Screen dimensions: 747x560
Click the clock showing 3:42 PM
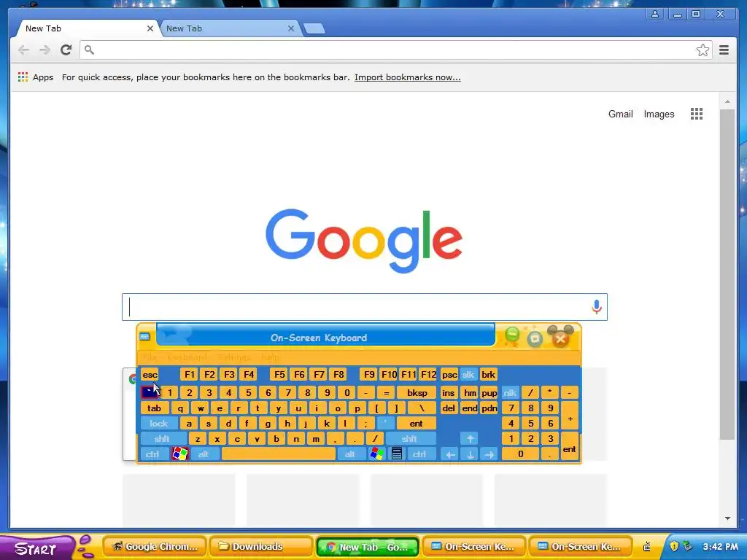click(720, 547)
